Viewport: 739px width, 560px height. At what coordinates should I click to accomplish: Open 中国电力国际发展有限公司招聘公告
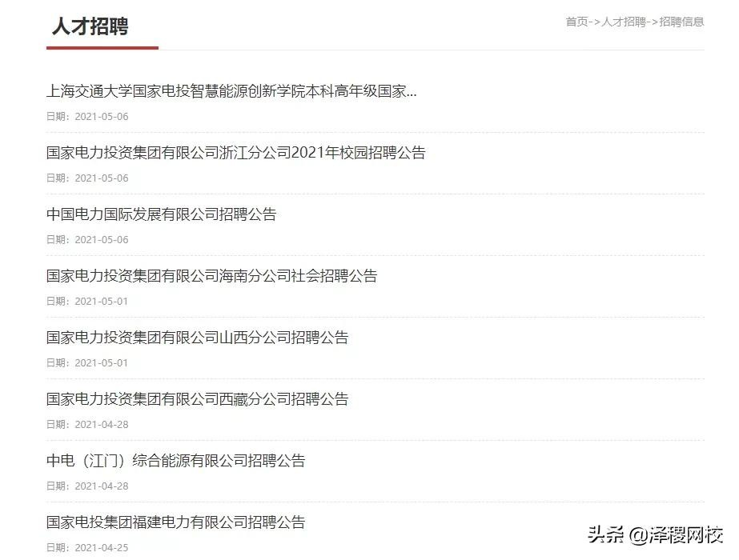pos(161,214)
